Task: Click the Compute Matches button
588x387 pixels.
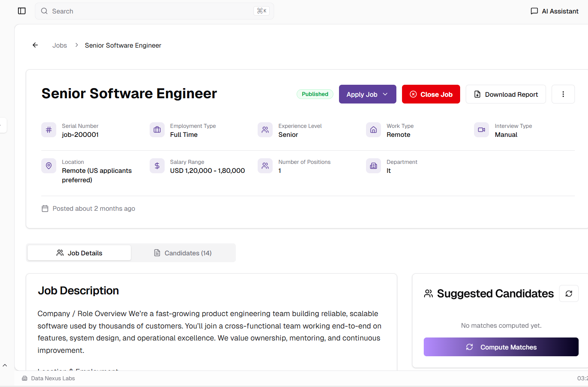Action: (501, 347)
